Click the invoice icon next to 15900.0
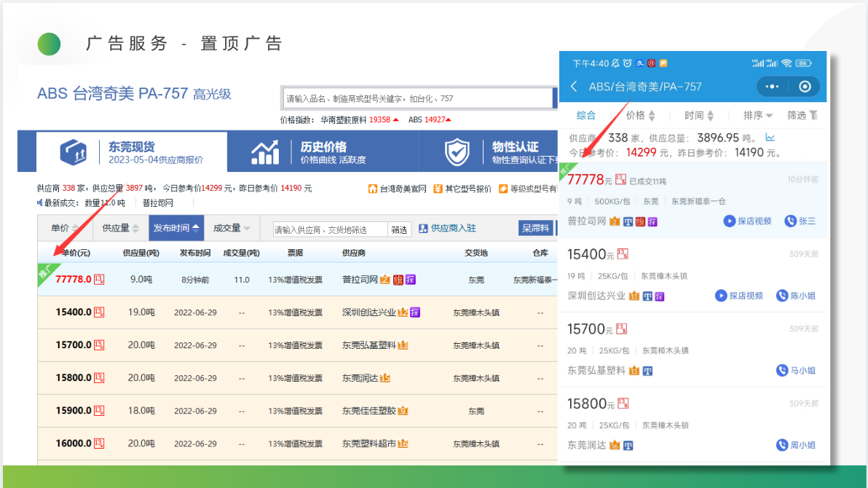This screenshot has width=868, height=488. point(99,411)
